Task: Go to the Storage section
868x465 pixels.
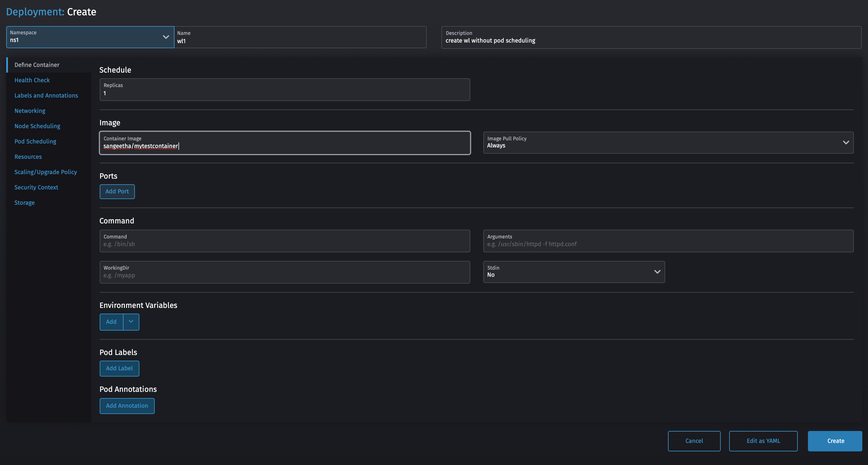Action: coord(24,202)
